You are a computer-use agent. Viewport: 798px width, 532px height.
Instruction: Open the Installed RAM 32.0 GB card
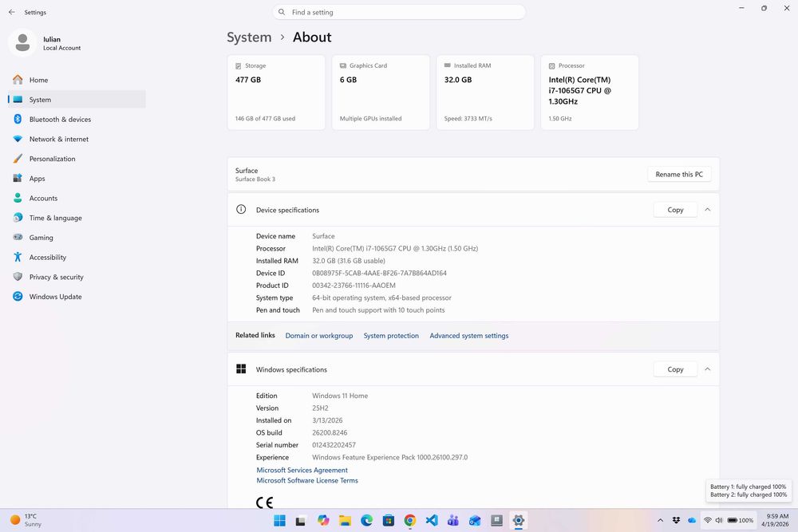point(485,93)
